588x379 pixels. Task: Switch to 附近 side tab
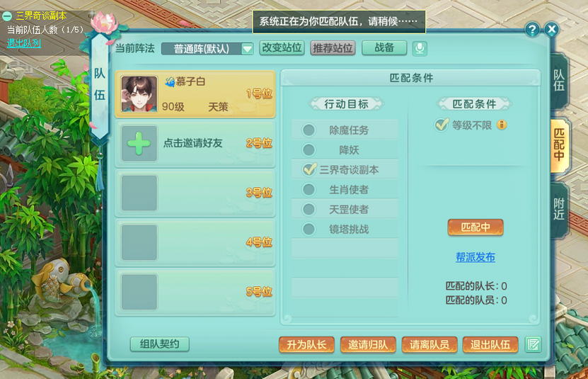pos(559,210)
